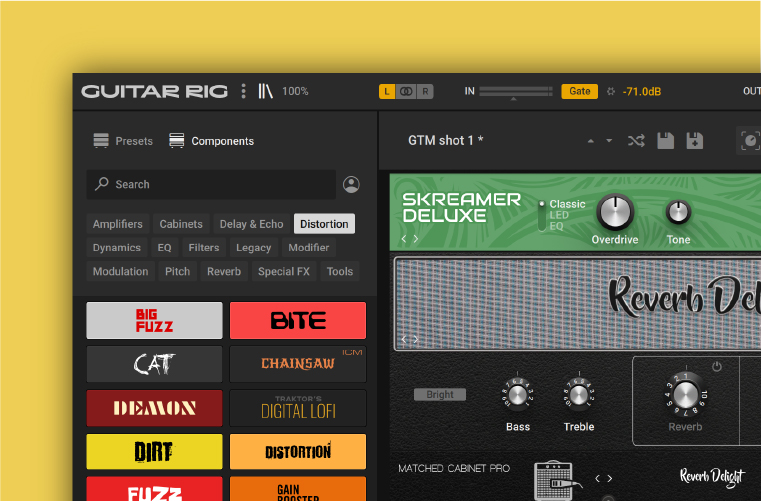The image size is (761, 501).
Task: Click the amp Treble knob
Action: (x=579, y=395)
